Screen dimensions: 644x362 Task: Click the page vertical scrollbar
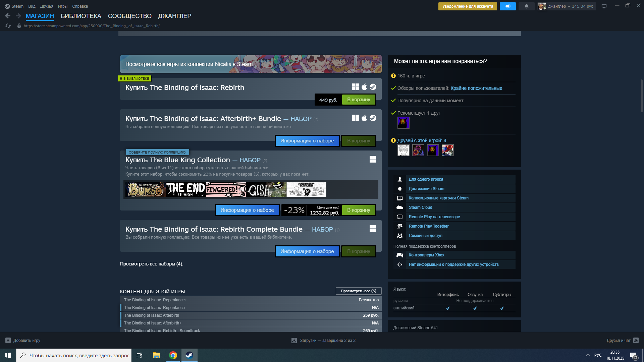pos(641,96)
